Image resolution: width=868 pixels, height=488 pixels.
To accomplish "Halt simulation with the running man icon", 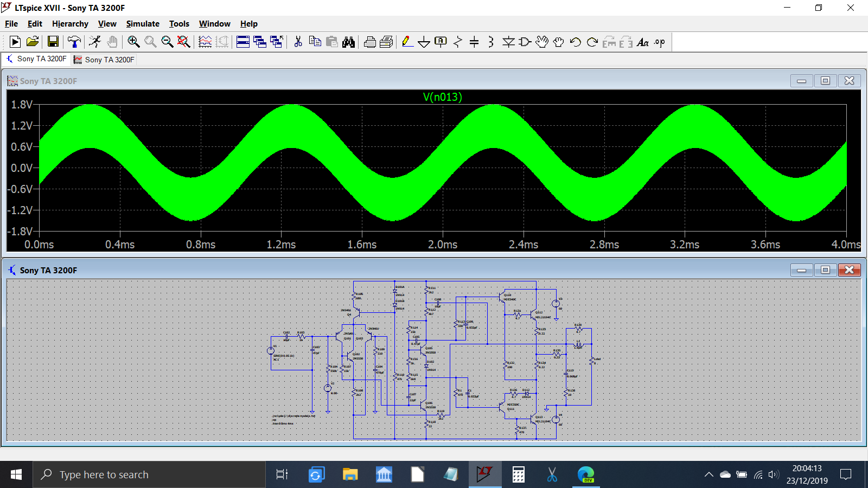I will coord(95,42).
